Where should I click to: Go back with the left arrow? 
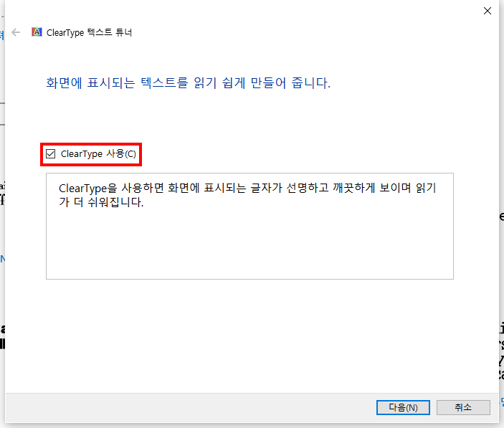coord(16,32)
